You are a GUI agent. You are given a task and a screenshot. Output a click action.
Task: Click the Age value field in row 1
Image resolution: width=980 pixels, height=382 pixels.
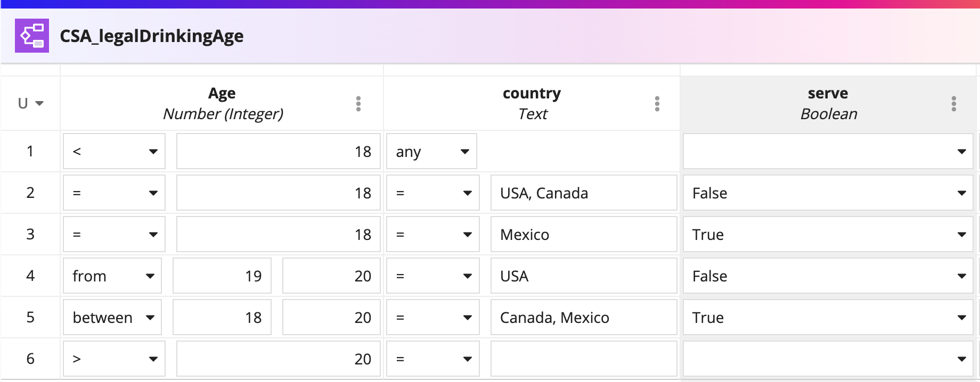pos(279,152)
